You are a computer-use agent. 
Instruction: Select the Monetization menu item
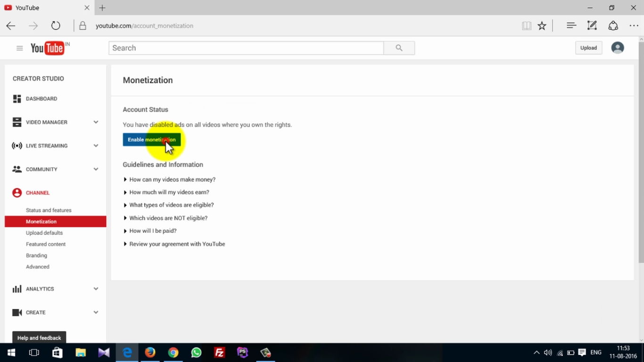click(56, 222)
